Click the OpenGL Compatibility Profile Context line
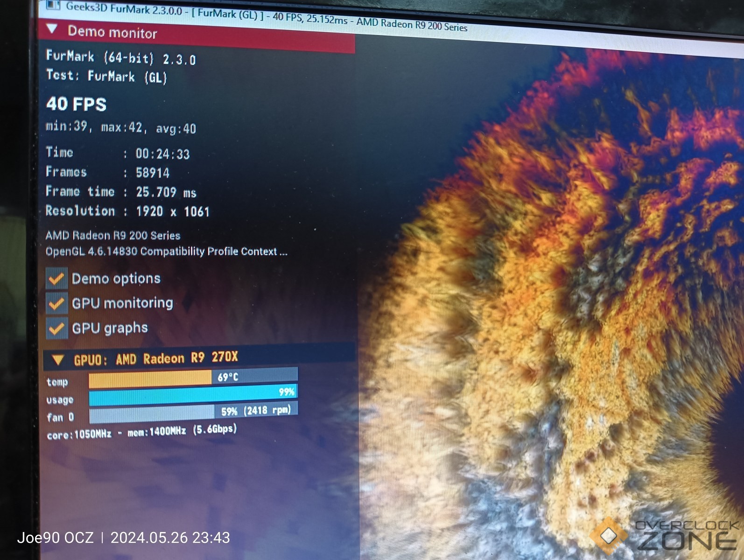 tap(166, 252)
